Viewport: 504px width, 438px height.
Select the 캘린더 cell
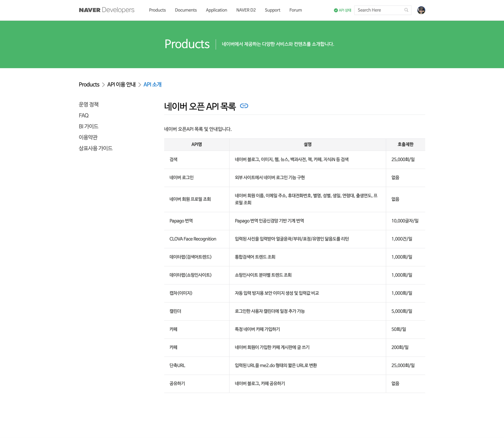tap(197, 311)
